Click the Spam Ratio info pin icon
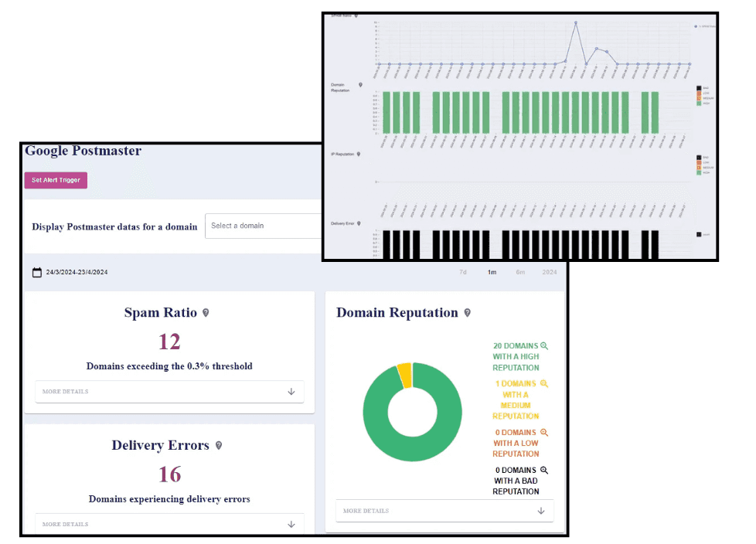 [x=206, y=313]
